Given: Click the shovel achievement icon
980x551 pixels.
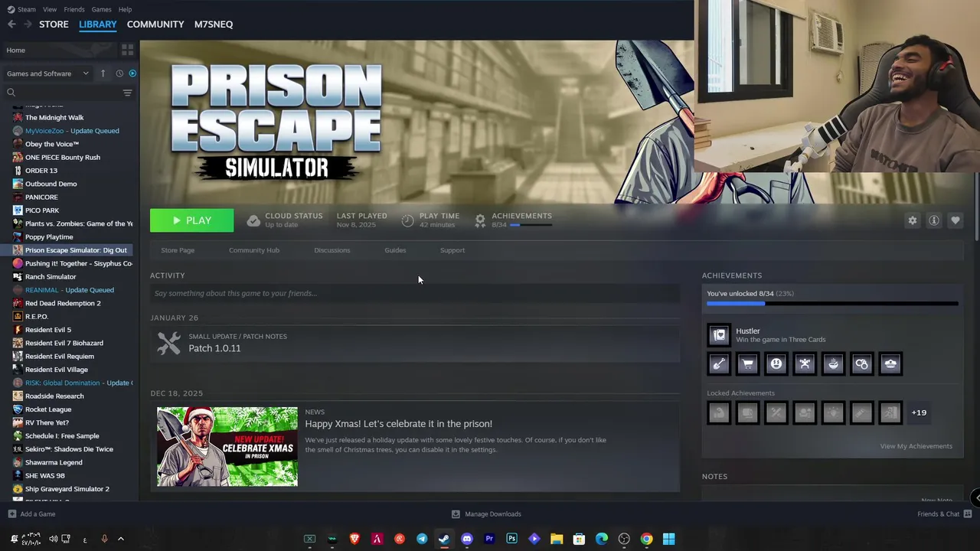Looking at the screenshot, I should coord(719,364).
